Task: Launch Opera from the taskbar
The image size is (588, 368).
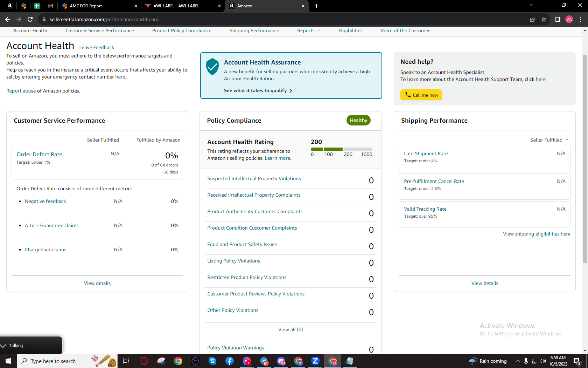Action: point(144,361)
